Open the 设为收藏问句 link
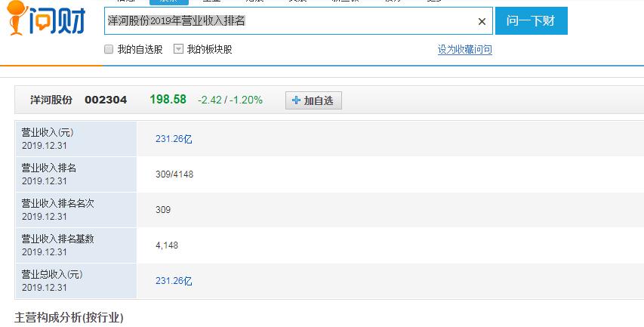 (x=464, y=50)
